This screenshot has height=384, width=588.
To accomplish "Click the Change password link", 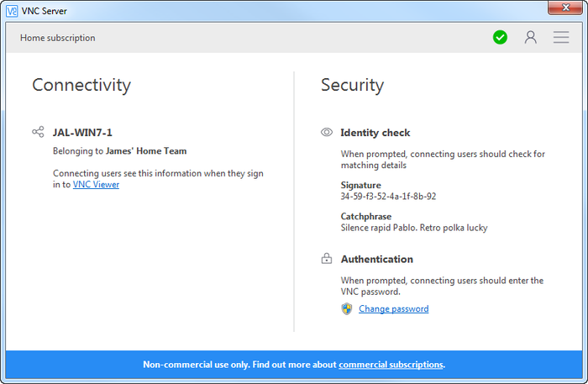I will (x=393, y=309).
